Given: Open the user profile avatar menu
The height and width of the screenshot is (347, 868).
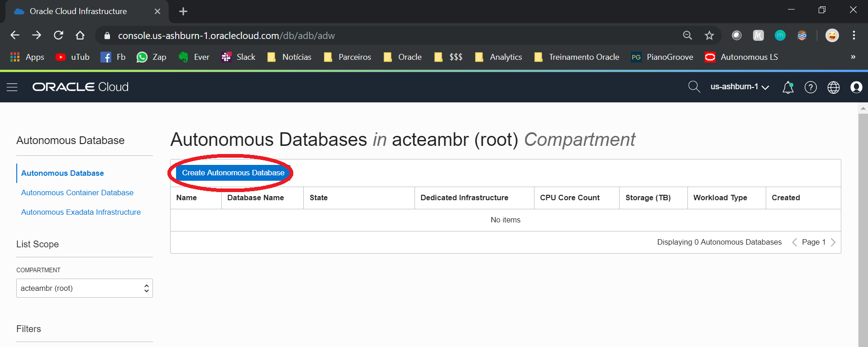Looking at the screenshot, I should tap(856, 87).
